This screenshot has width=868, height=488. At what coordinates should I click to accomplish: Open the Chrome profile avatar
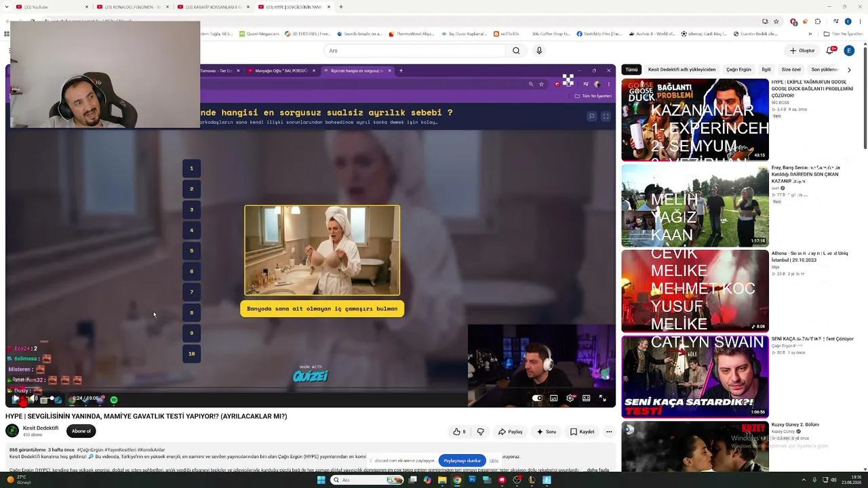(848, 21)
